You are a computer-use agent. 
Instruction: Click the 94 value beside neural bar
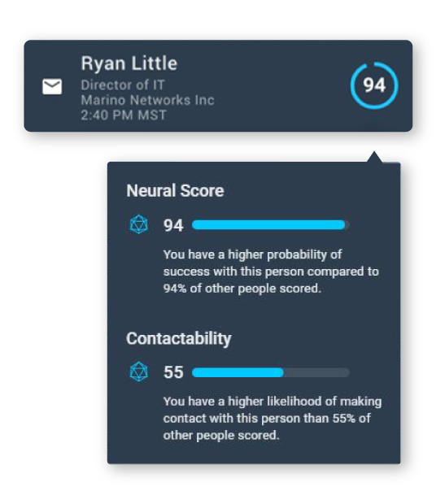(x=173, y=225)
